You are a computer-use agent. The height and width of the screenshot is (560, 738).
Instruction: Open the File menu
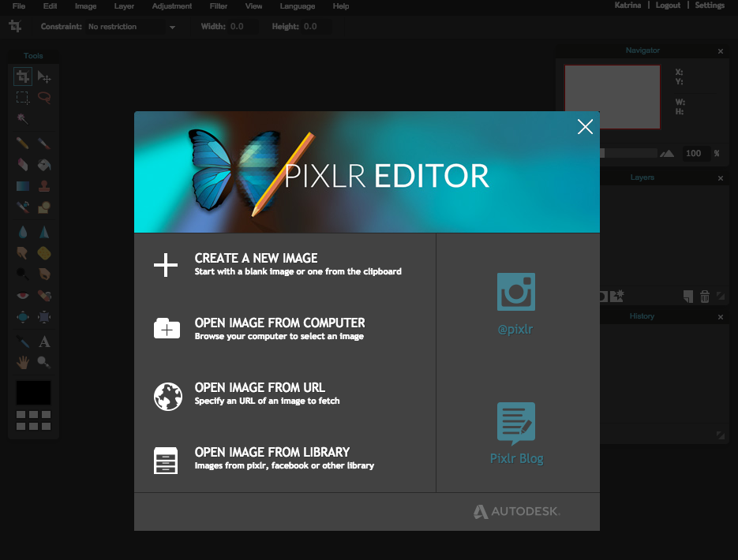click(19, 6)
